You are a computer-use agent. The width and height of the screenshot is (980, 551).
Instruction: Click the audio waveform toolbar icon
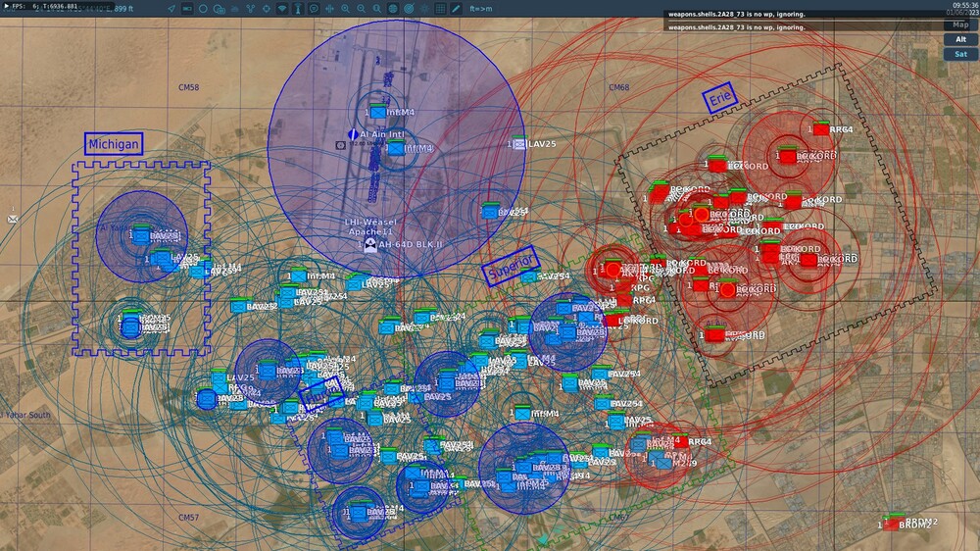(329, 9)
